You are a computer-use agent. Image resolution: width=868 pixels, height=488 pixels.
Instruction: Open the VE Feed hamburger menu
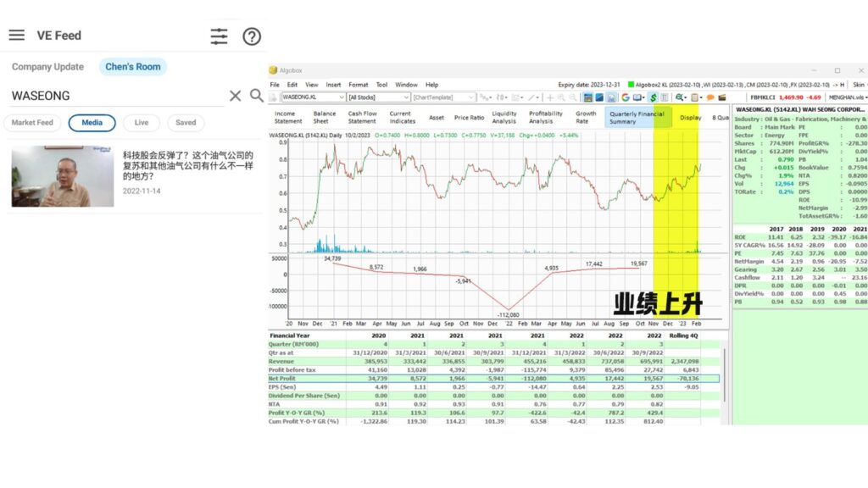(x=17, y=36)
